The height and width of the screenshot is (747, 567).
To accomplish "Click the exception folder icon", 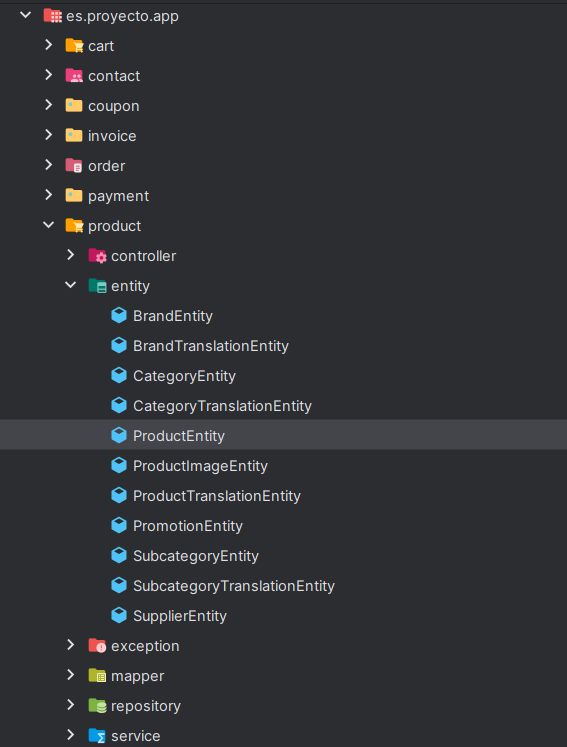I will (98, 646).
